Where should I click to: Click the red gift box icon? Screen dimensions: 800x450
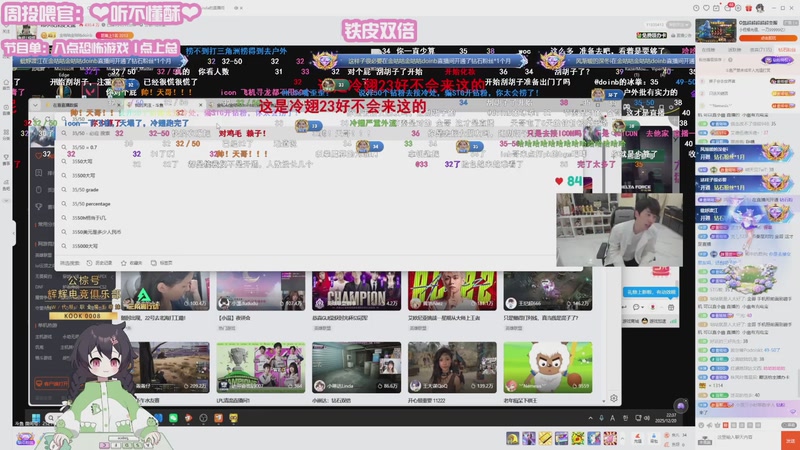748,8
